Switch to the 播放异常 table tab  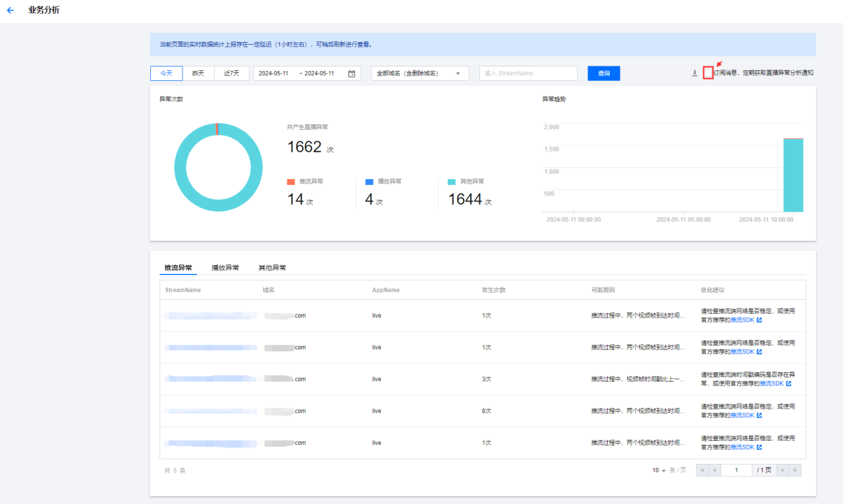pos(225,268)
